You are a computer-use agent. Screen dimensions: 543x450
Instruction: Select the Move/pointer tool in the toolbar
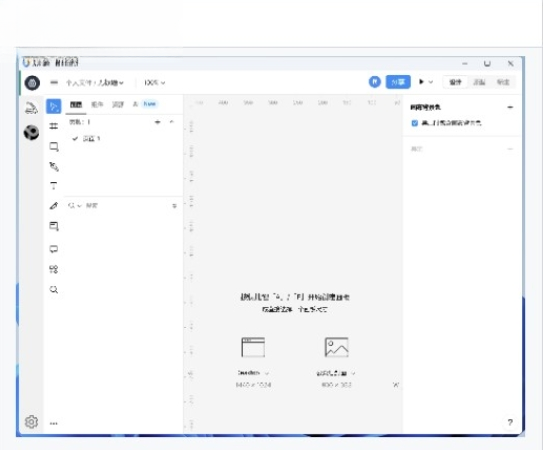54,106
